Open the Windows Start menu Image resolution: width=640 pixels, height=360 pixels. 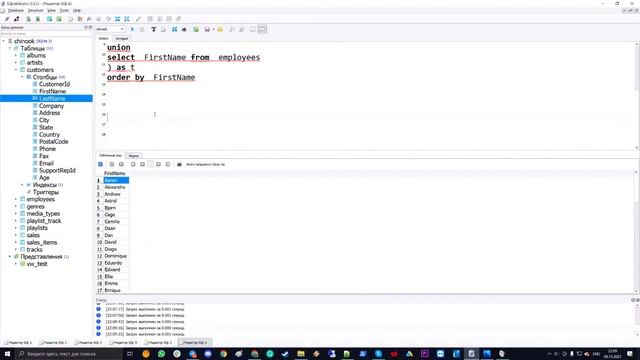7,353
